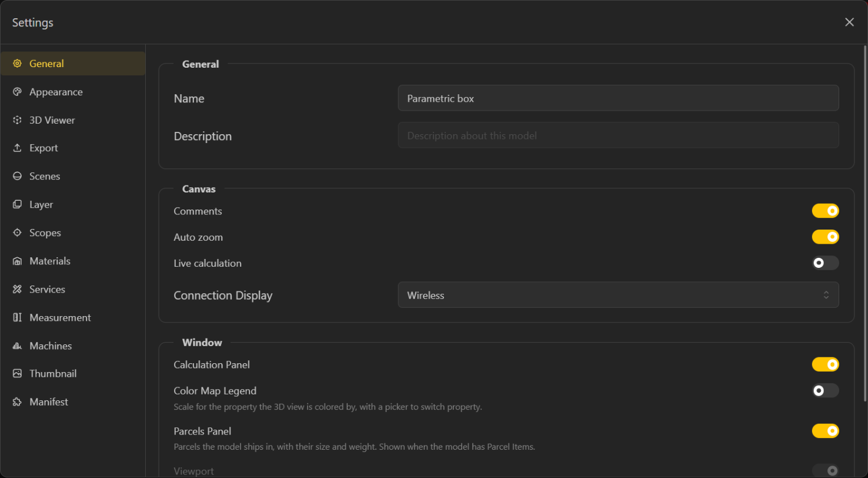
Task: Click the Scenes sphere icon
Action: point(18,177)
